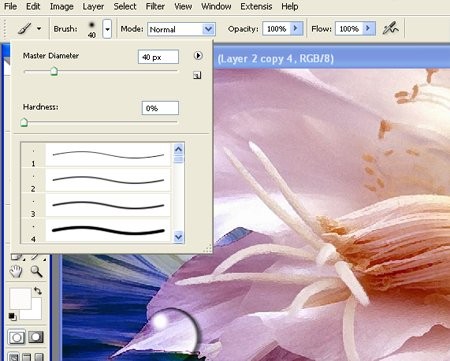The image size is (450, 361).
Task: Click the Master Diameter value field
Action: pos(158,57)
